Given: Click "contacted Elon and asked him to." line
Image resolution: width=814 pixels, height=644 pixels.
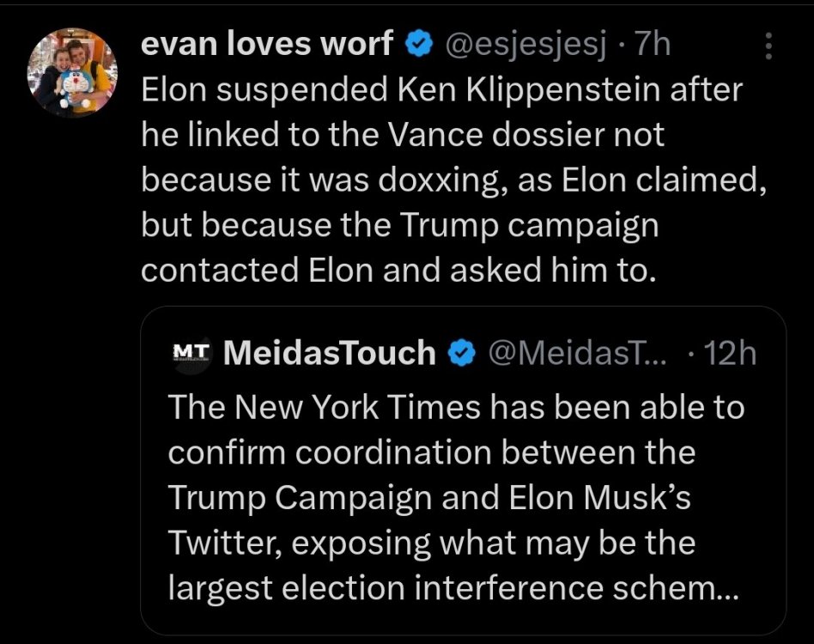Looking at the screenshot, I should click(x=398, y=270).
